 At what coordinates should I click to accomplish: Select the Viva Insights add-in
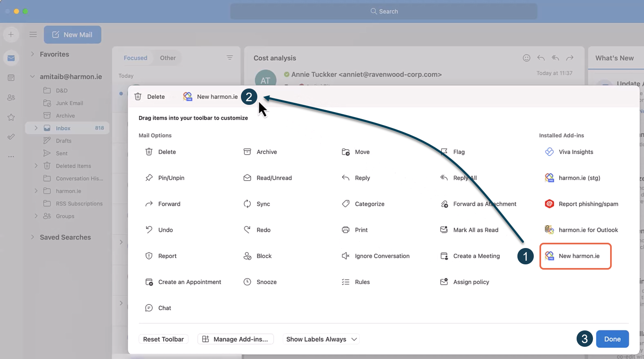click(569, 152)
